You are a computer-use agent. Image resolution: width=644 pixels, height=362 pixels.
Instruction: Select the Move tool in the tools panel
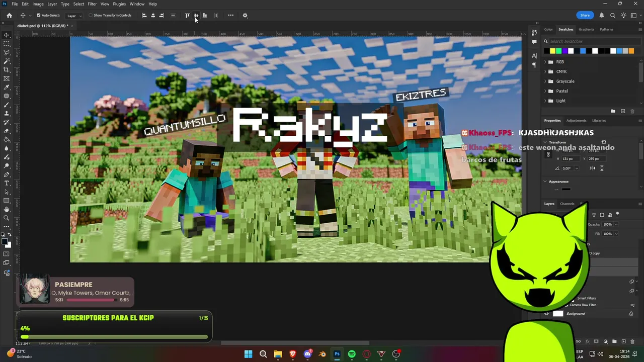(x=7, y=35)
